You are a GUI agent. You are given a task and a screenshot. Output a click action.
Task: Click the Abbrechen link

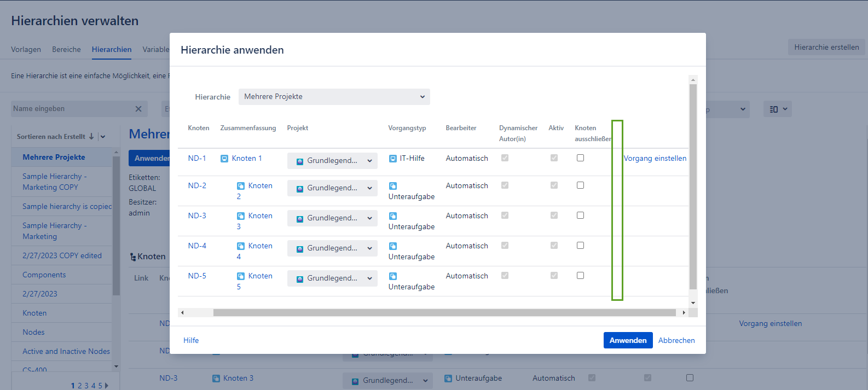pos(676,340)
